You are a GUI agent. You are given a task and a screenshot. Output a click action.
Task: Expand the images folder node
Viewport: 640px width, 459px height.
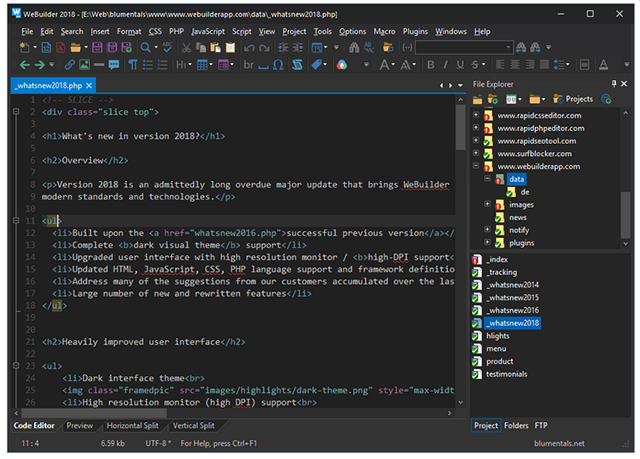(487, 204)
